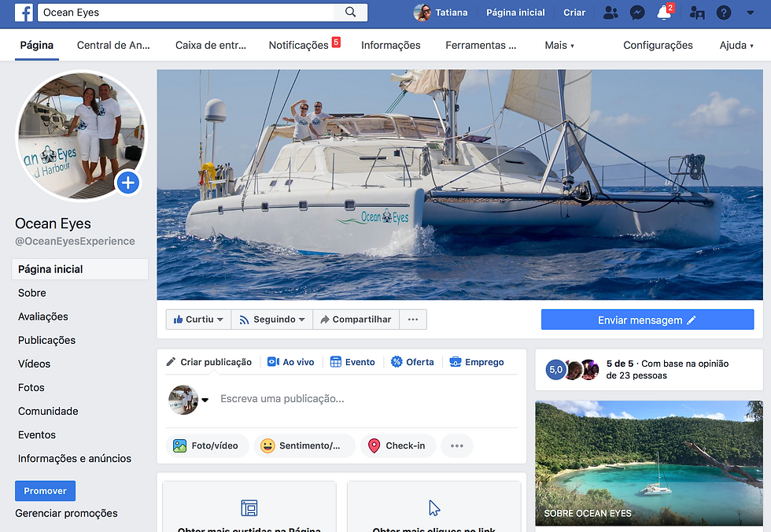Viewport: 771px width, 532px height.
Task: Click the Criar publicação label
Action: (x=216, y=362)
